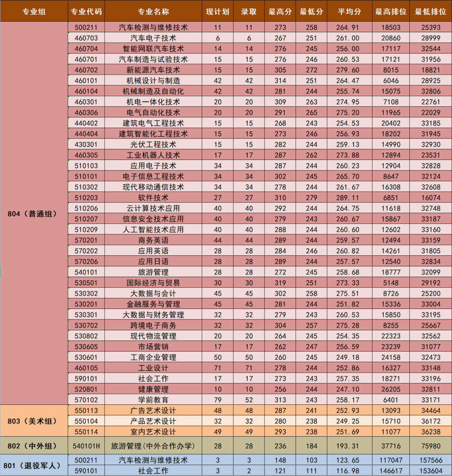Click major name 汽车制造与试验技术
This screenshot has height=476, width=452.
(153, 59)
